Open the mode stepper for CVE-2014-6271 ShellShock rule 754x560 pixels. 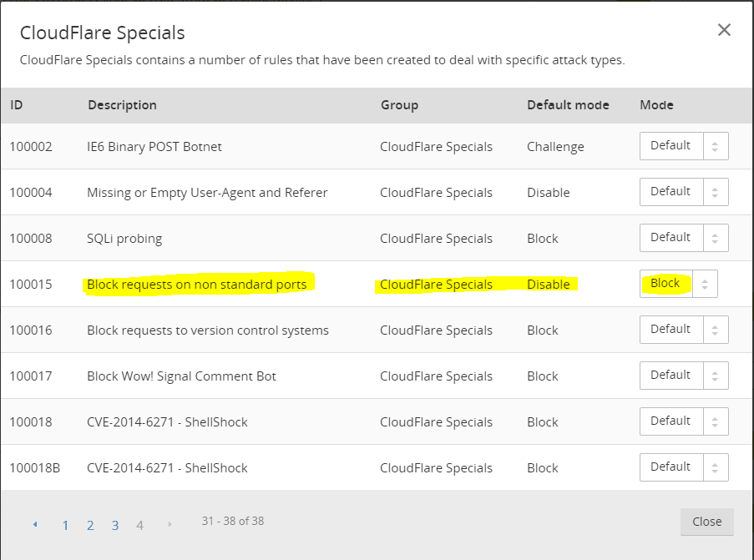(715, 421)
